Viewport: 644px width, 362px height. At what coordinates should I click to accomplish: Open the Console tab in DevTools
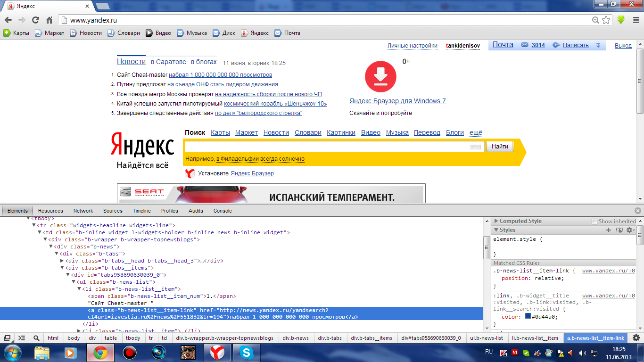point(223,211)
